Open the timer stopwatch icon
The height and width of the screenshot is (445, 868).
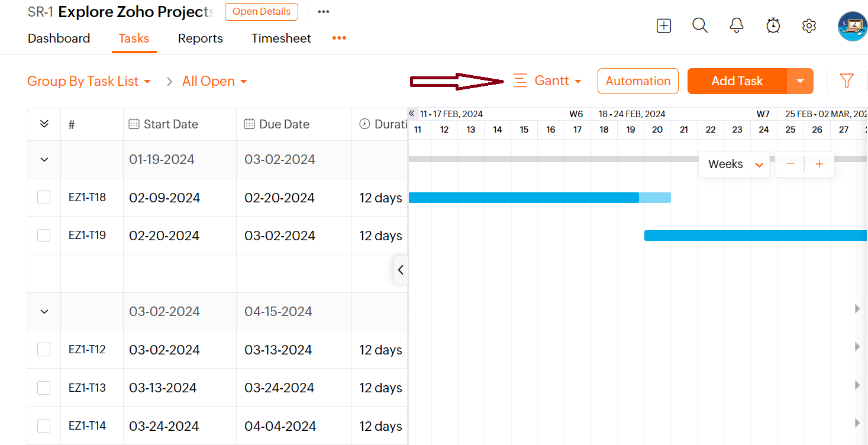[x=773, y=25]
